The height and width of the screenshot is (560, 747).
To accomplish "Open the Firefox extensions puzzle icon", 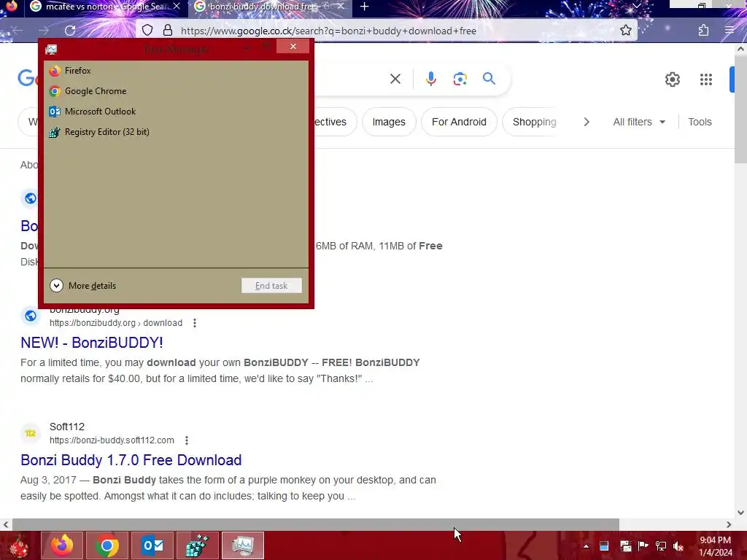I will [703, 31].
